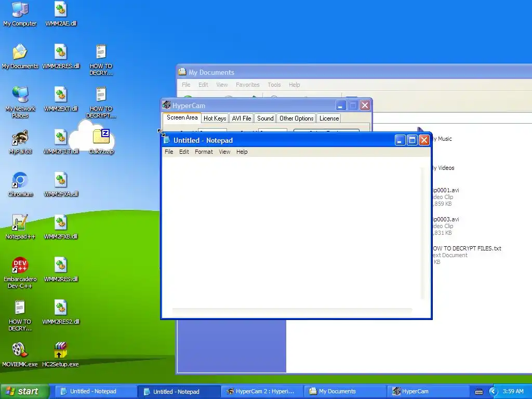Select the 831 KB .avi video clip
The height and width of the screenshot is (399, 532).
(445, 226)
